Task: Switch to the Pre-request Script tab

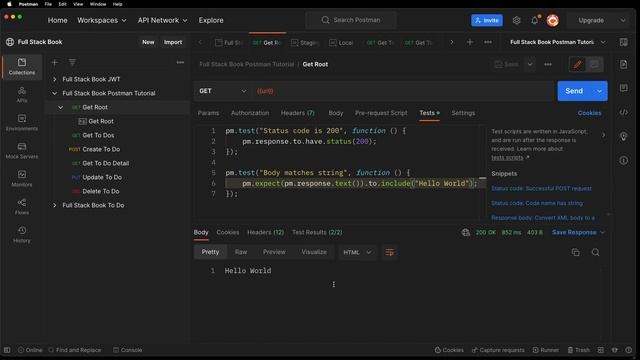Action: pos(381,113)
